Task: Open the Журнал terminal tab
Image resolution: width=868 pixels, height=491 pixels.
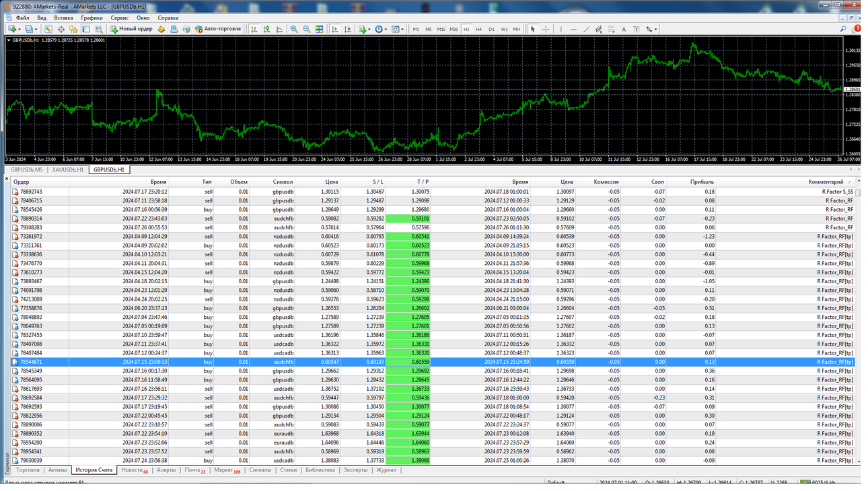Action: pos(386,470)
